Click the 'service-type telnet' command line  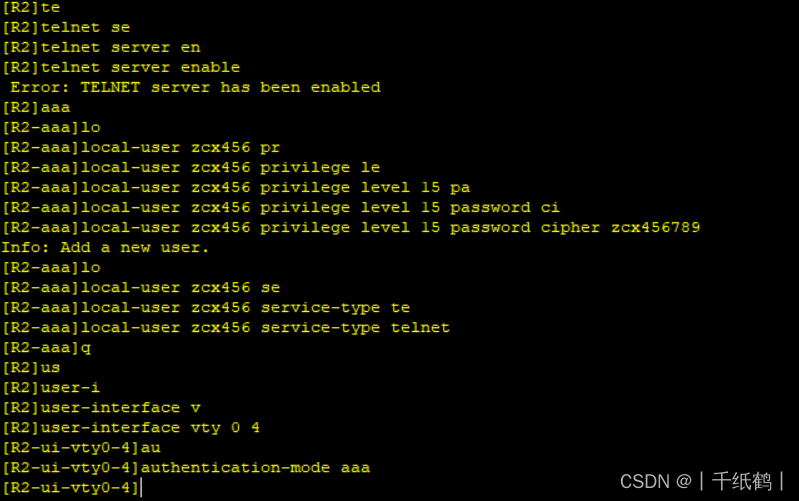pyautogui.click(x=226, y=328)
